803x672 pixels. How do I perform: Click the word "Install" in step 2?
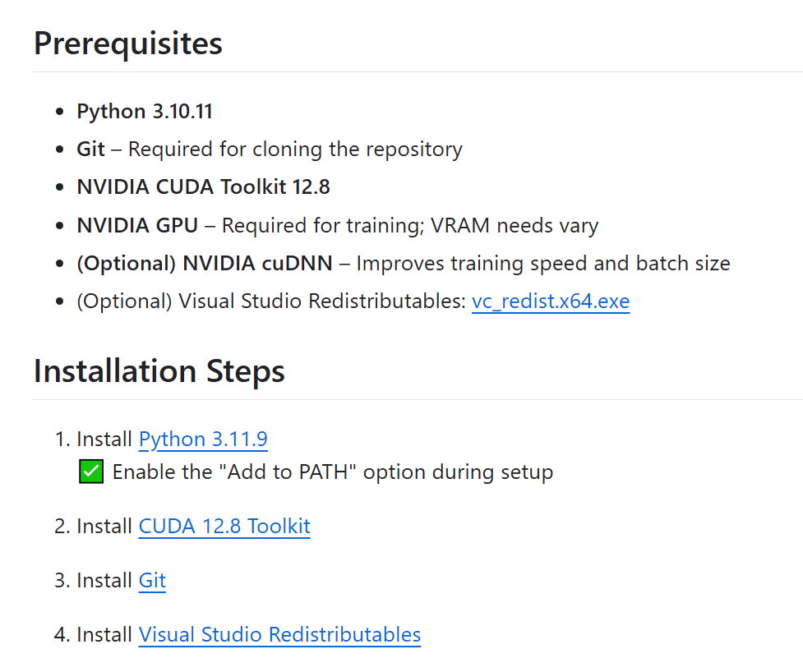coord(104,527)
